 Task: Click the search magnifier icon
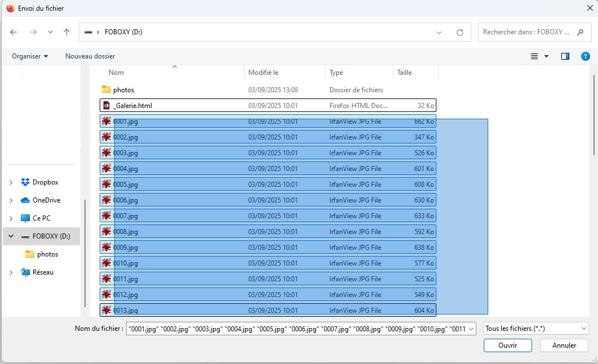point(580,32)
